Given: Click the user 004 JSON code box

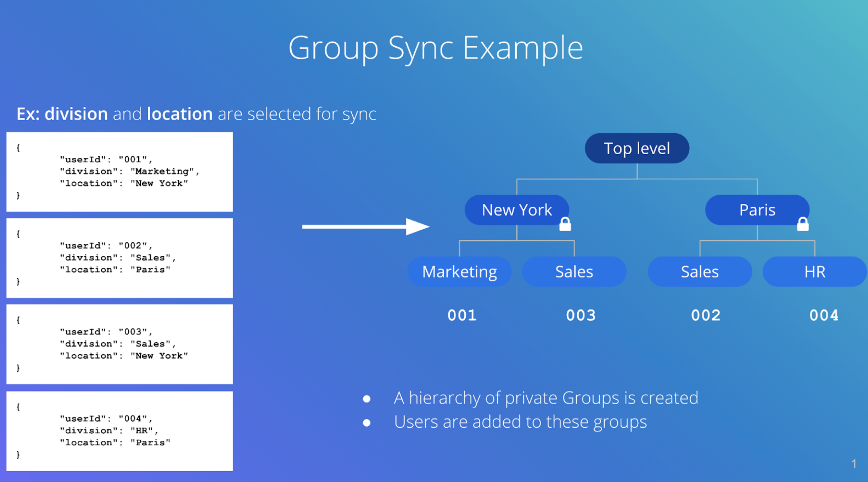Looking at the screenshot, I should pos(120,431).
